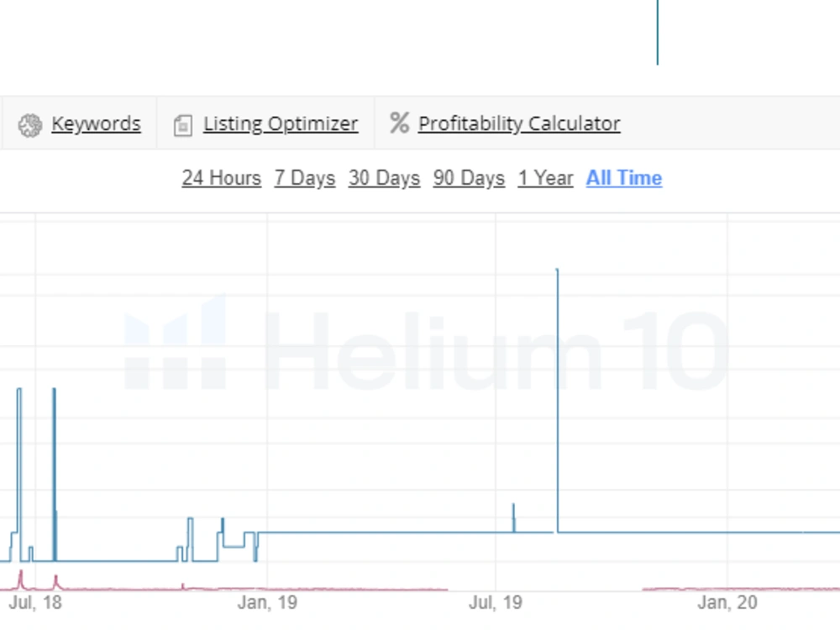Click the tallest blue price spike after Jul, 19
Viewport: 840px width, 630px height.
(557, 400)
